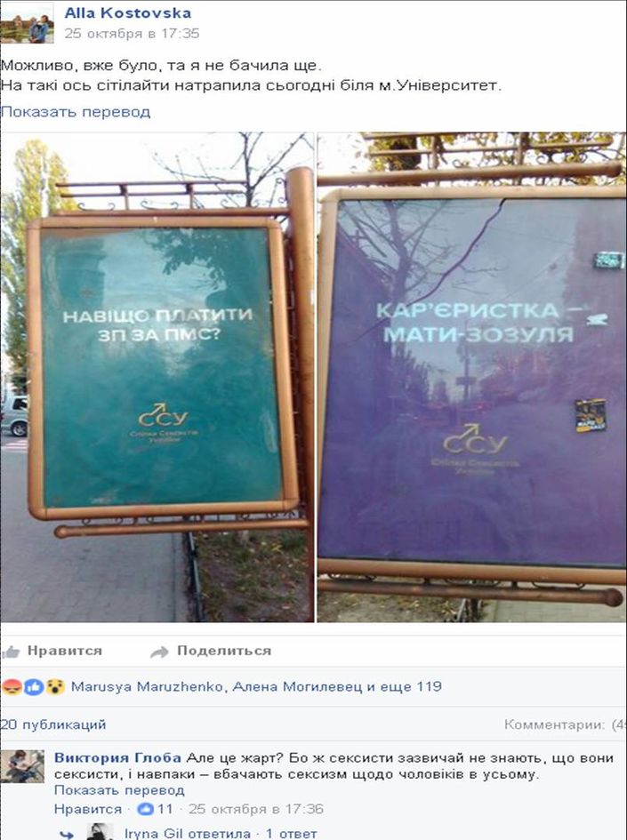Click the angry reaction emoji icon

coord(12,686)
